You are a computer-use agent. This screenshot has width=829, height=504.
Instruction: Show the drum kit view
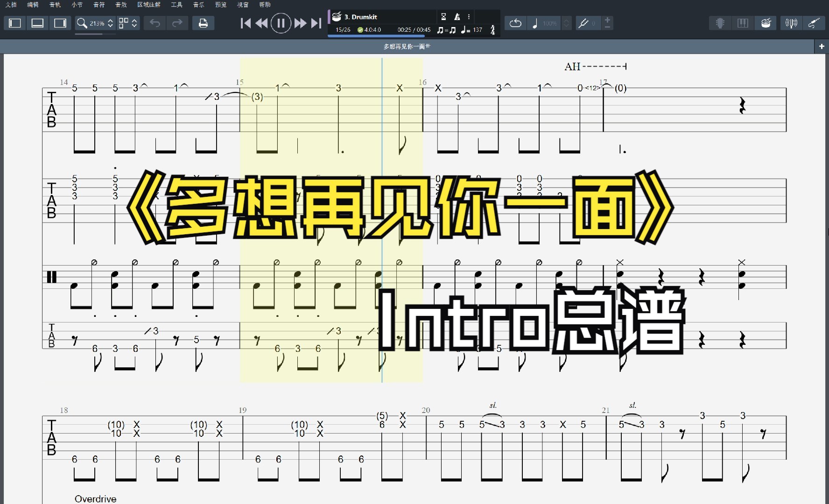click(x=766, y=23)
